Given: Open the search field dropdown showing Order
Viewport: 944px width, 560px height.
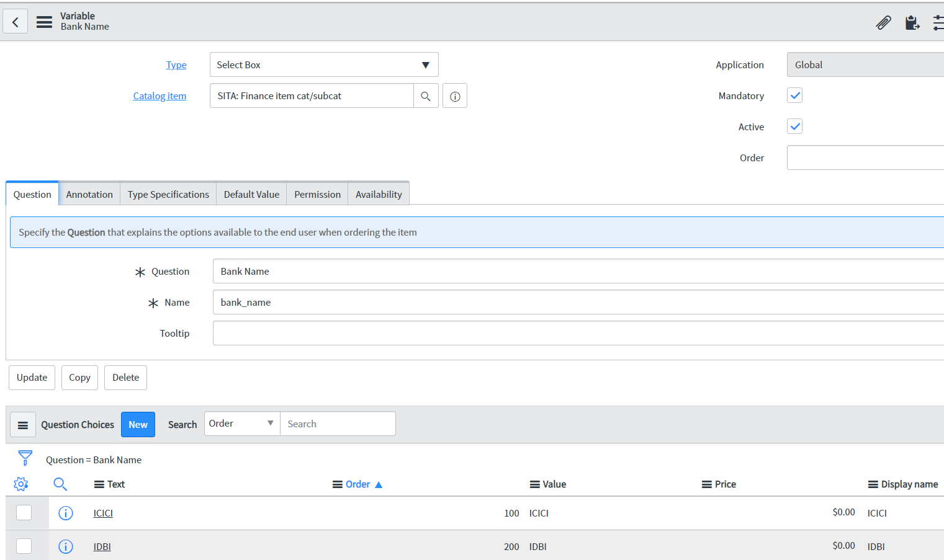Looking at the screenshot, I should click(242, 424).
